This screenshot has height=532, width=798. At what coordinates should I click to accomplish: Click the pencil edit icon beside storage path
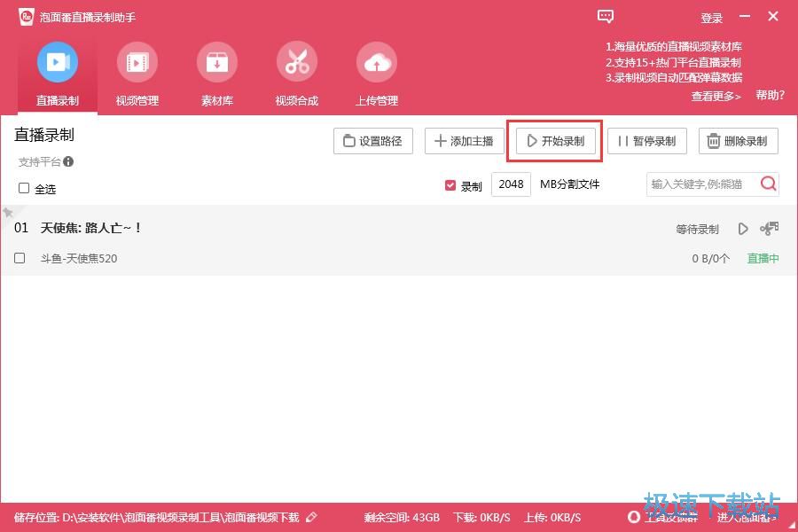click(311, 517)
